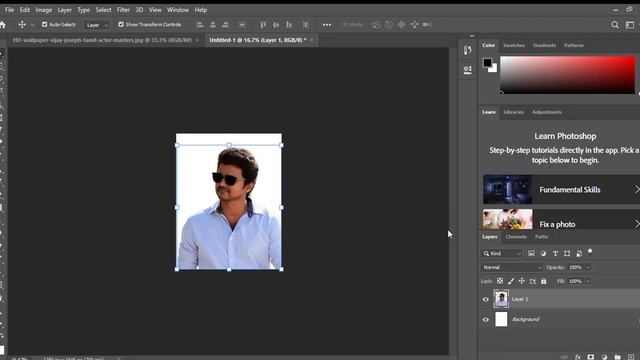Open the Fundamental Skills tutorial
This screenshot has width=640, height=360.
pyautogui.click(x=562, y=189)
